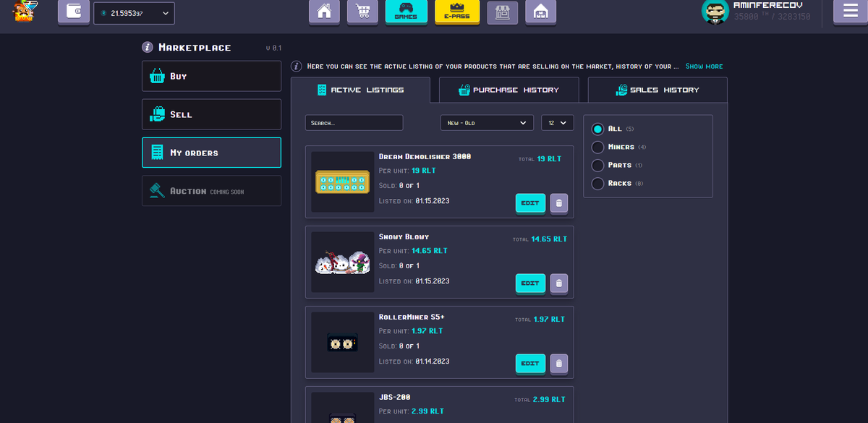868x423 pixels.
Task: Select the Racks filter radio button
Action: coord(597,183)
